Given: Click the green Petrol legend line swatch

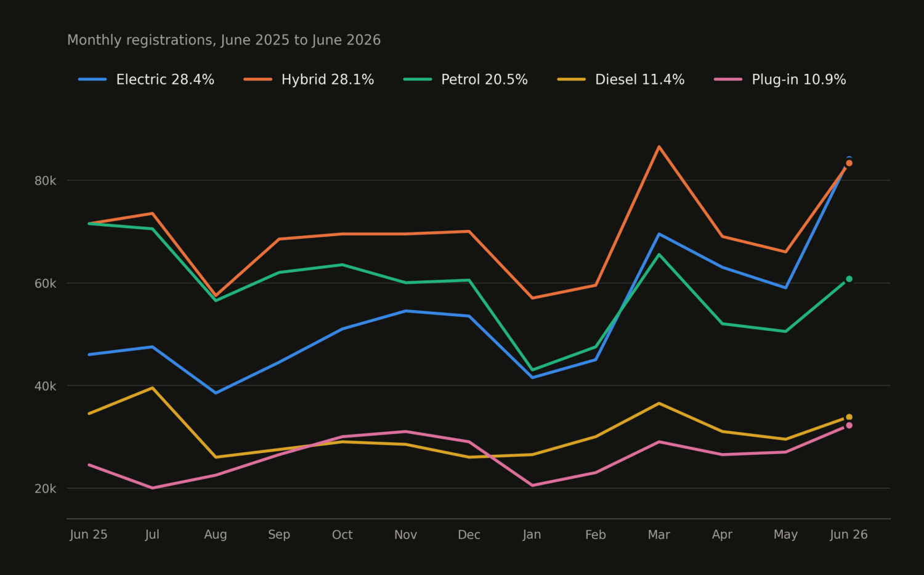Looking at the screenshot, I should click(418, 80).
